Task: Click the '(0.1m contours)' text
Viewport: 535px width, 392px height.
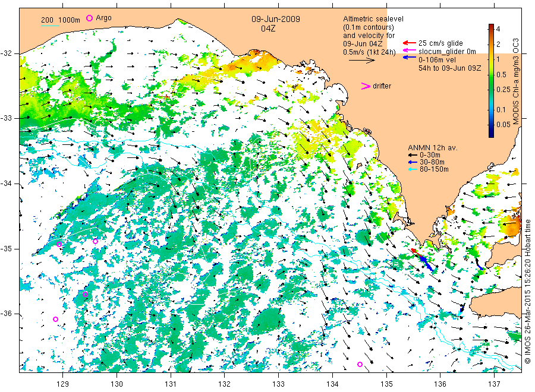Action: pos(369,27)
